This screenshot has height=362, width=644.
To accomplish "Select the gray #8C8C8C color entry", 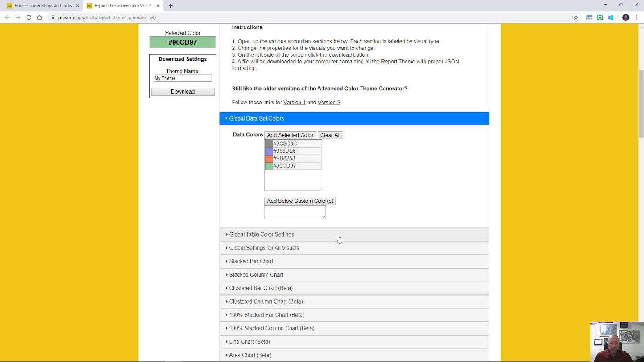I will point(293,144).
